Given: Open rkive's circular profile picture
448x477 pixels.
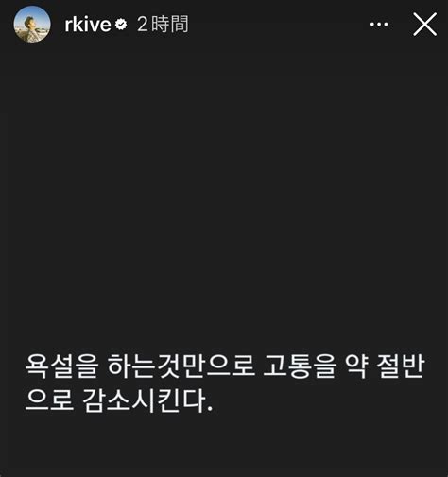Looking at the screenshot, I should [x=32, y=24].
